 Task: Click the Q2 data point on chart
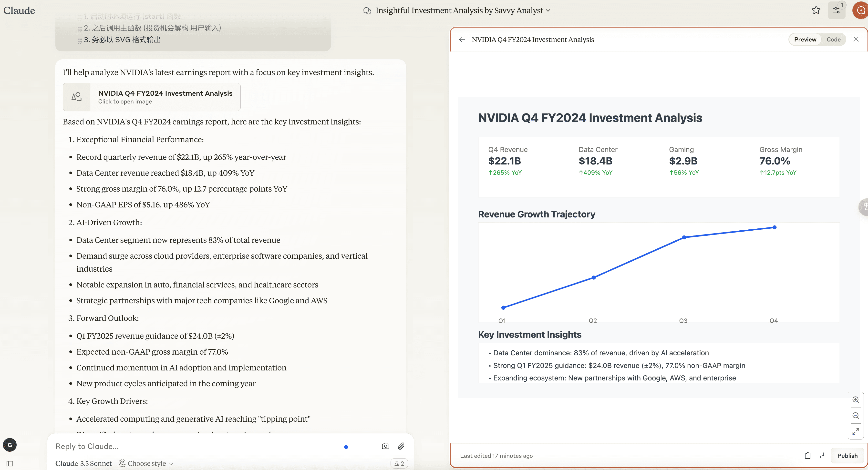tap(594, 278)
